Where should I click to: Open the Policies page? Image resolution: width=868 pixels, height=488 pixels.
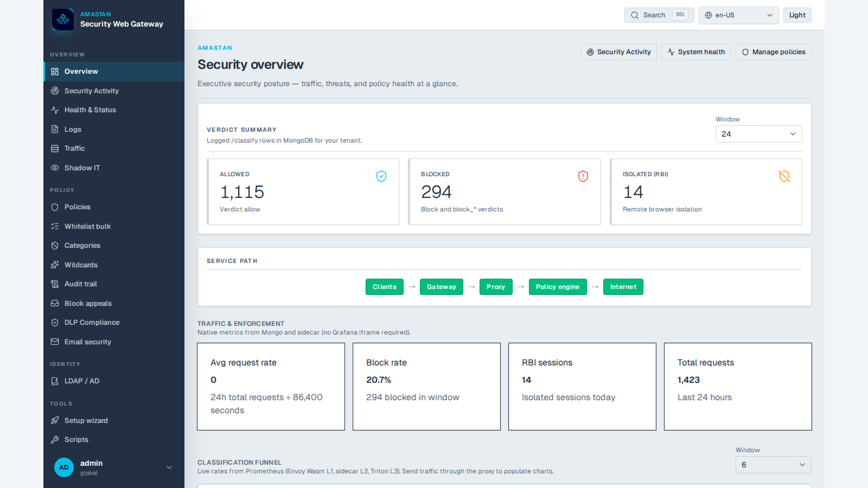coord(114,207)
